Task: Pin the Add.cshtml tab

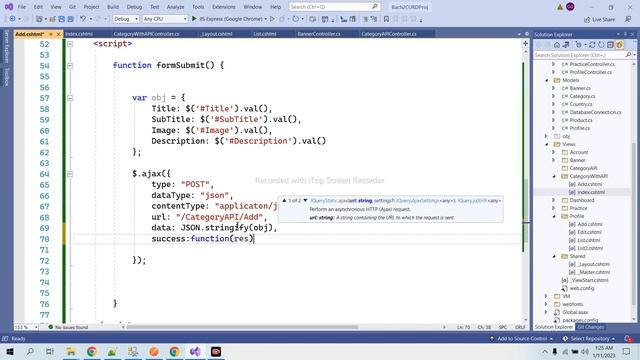Action: click(x=51, y=34)
